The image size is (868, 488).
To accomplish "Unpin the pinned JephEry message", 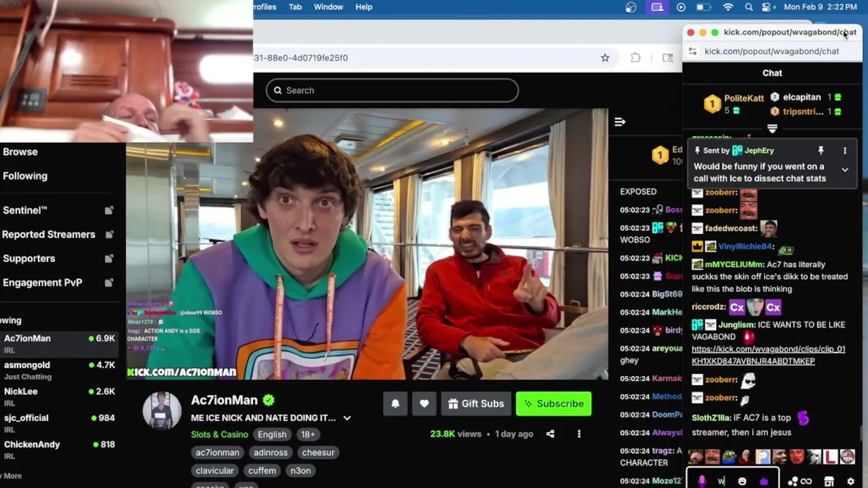I will pyautogui.click(x=821, y=150).
